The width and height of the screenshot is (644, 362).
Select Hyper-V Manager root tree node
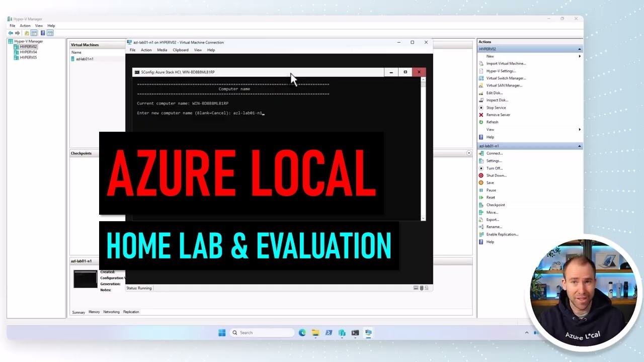(x=25, y=41)
